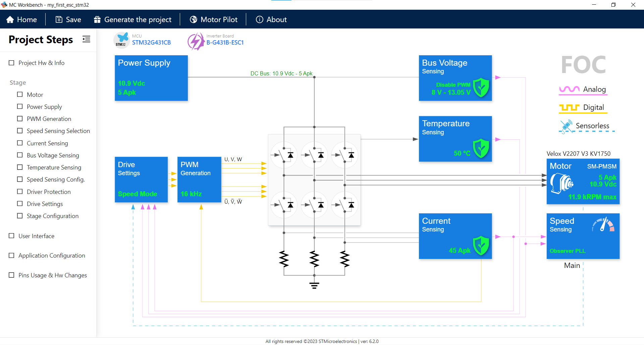The height and width of the screenshot is (345, 644).
Task: Open the Drive Settings block
Action: coord(141,180)
